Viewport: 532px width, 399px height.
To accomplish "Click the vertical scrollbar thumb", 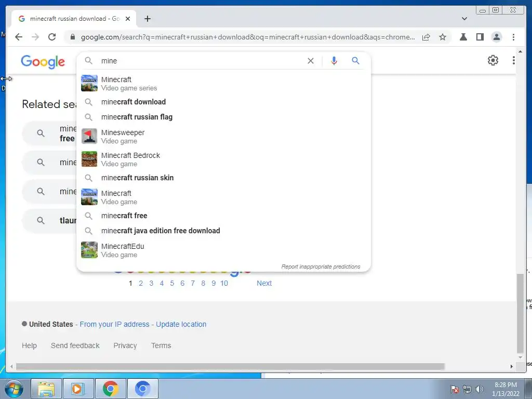I will click(x=520, y=313).
